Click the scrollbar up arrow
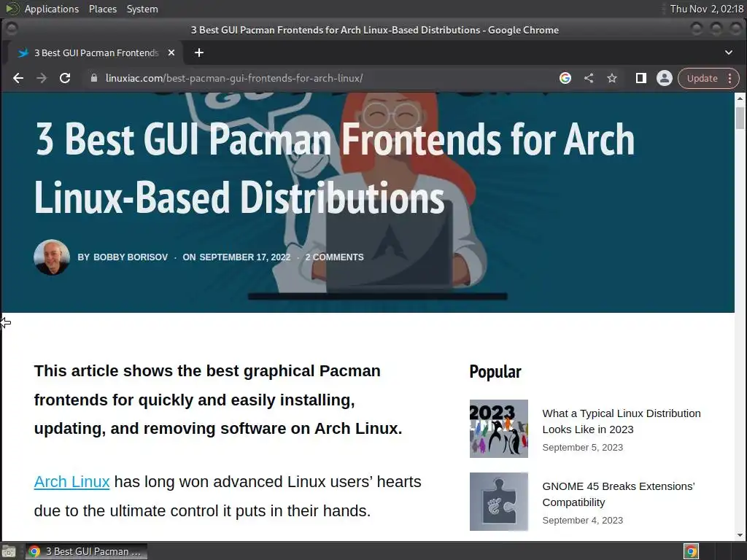 pos(740,98)
